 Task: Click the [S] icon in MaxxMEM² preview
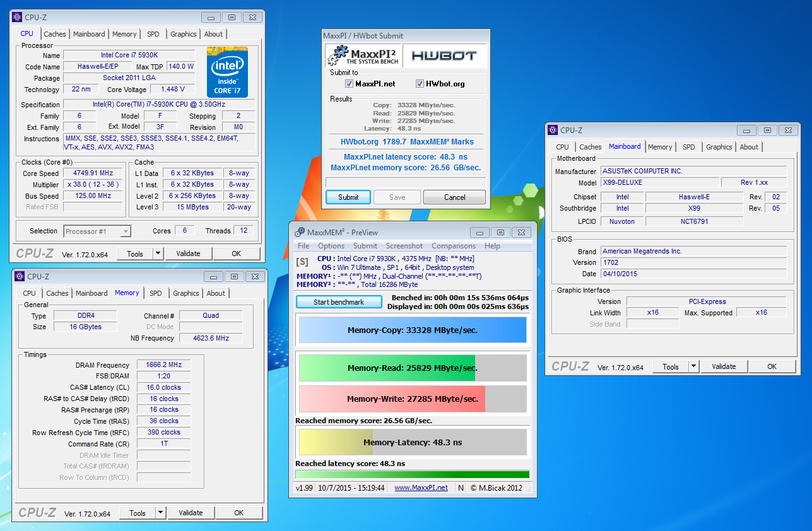[302, 260]
